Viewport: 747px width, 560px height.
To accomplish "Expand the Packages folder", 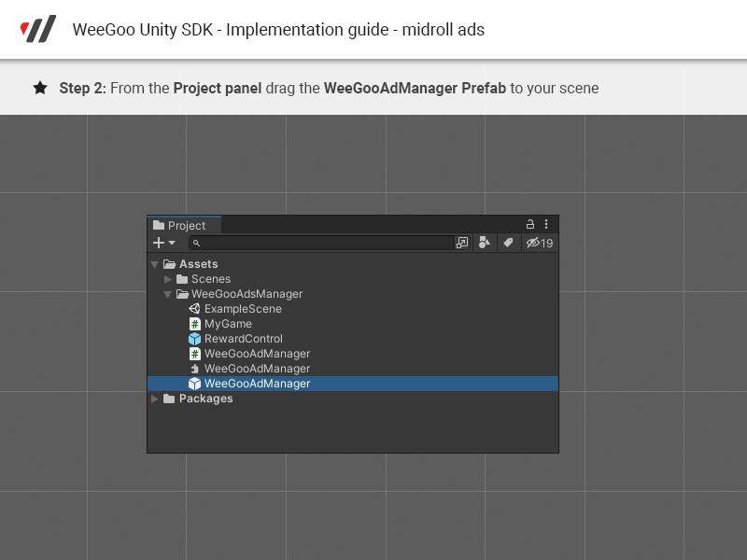I will [x=155, y=399].
